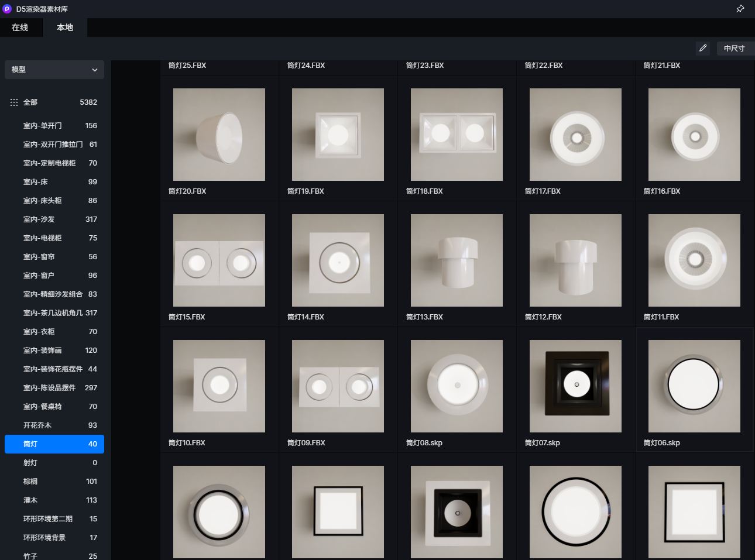This screenshot has width=755, height=560.
Task: Select the 筒灯15.FBX twin light thumbnail
Action: (x=219, y=260)
